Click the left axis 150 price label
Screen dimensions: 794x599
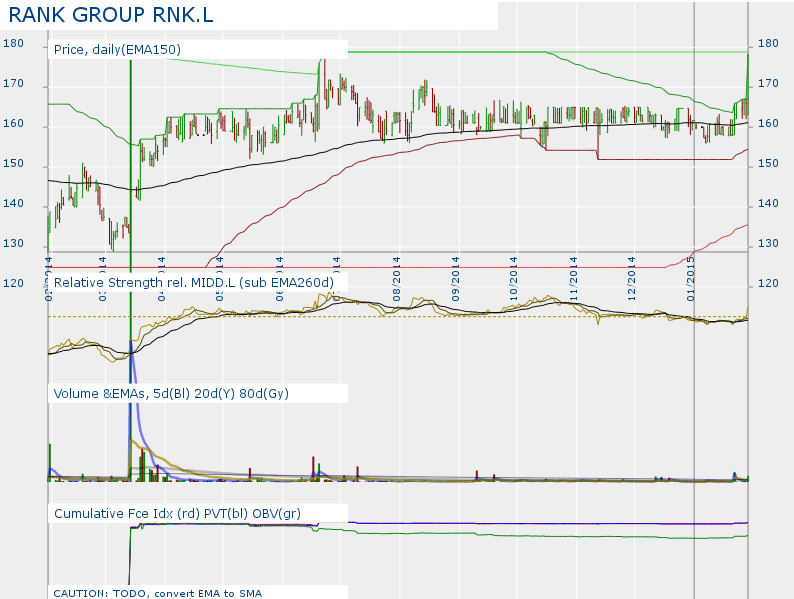(x=13, y=164)
